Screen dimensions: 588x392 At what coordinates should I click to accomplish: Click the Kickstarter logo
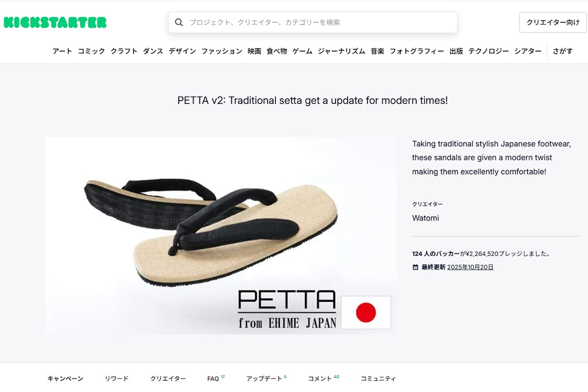55,22
